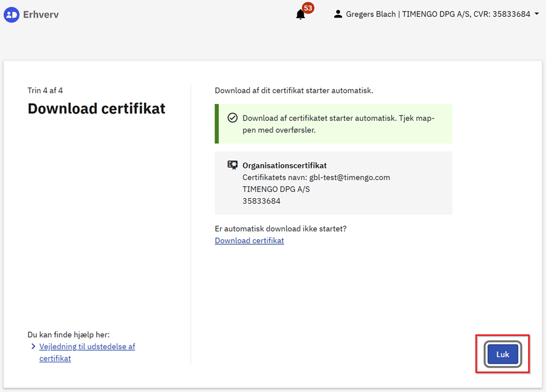The width and height of the screenshot is (546, 392).
Task: Click the green success checkmark icon
Action: 232,118
